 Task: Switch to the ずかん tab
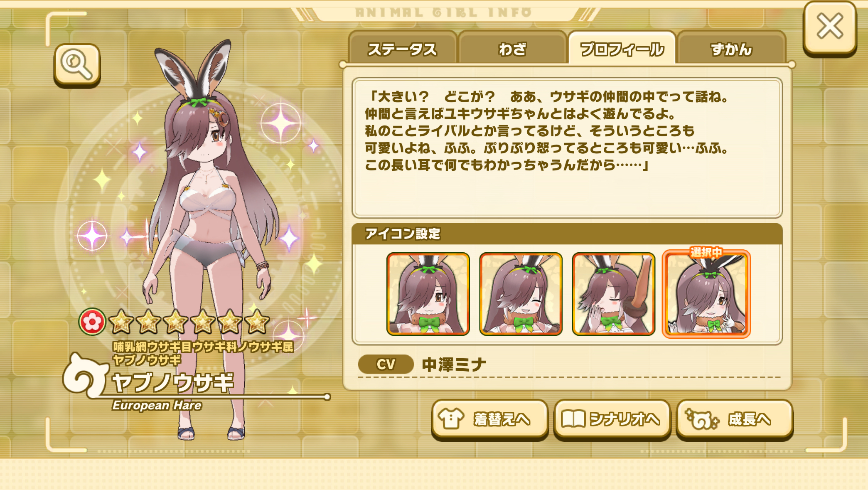[x=731, y=49]
